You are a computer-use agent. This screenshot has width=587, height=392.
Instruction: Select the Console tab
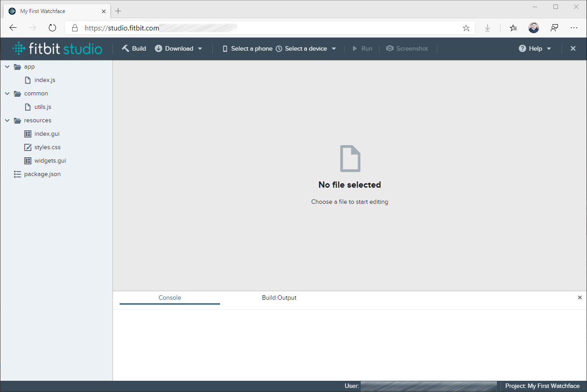coord(170,297)
